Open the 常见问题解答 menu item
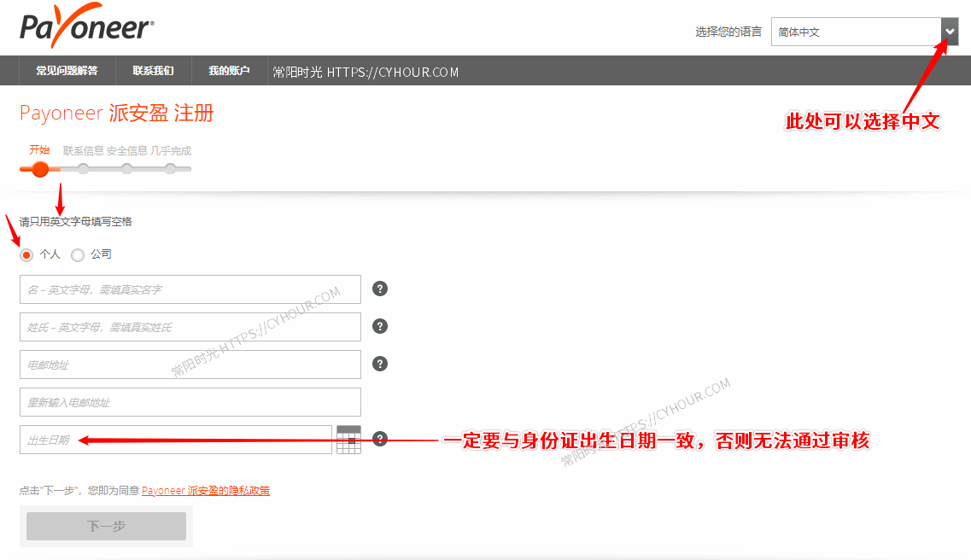 [67, 71]
